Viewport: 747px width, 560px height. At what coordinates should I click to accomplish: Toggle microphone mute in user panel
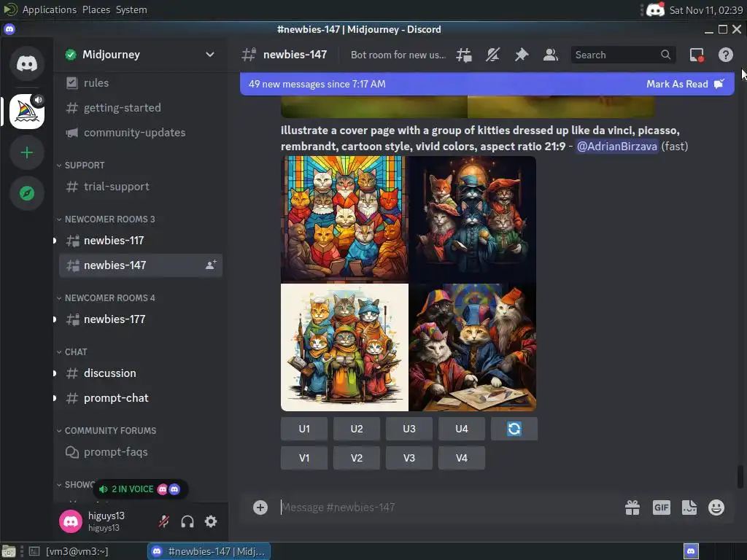tap(164, 521)
